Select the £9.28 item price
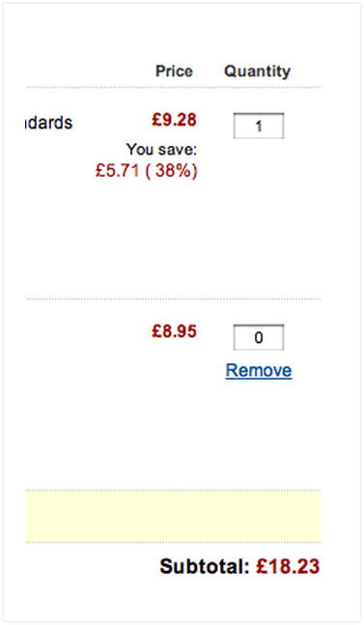 coord(174,120)
